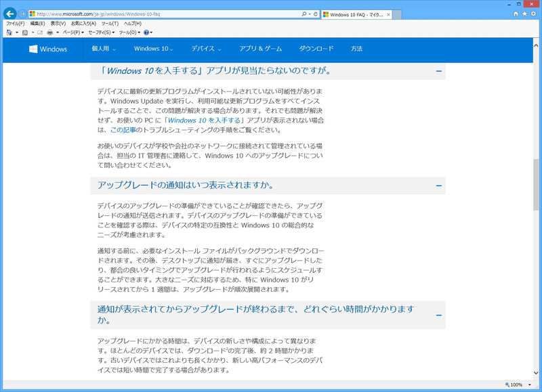Open a new tab with blank tab button

click(397, 14)
